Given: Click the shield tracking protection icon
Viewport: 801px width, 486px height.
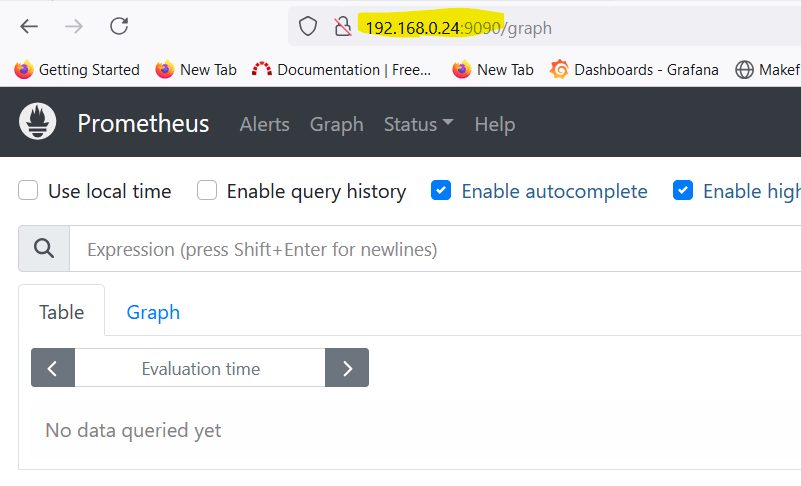Looking at the screenshot, I should click(x=308, y=27).
